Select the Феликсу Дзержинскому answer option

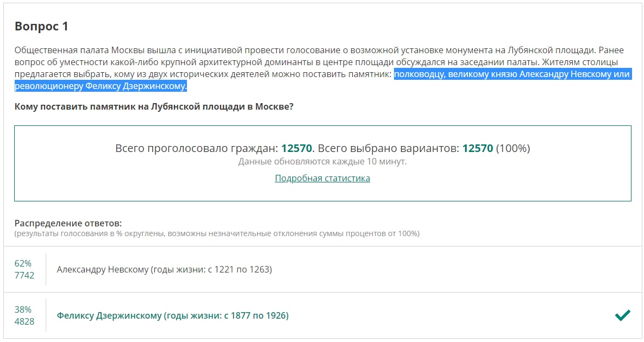[x=173, y=315]
